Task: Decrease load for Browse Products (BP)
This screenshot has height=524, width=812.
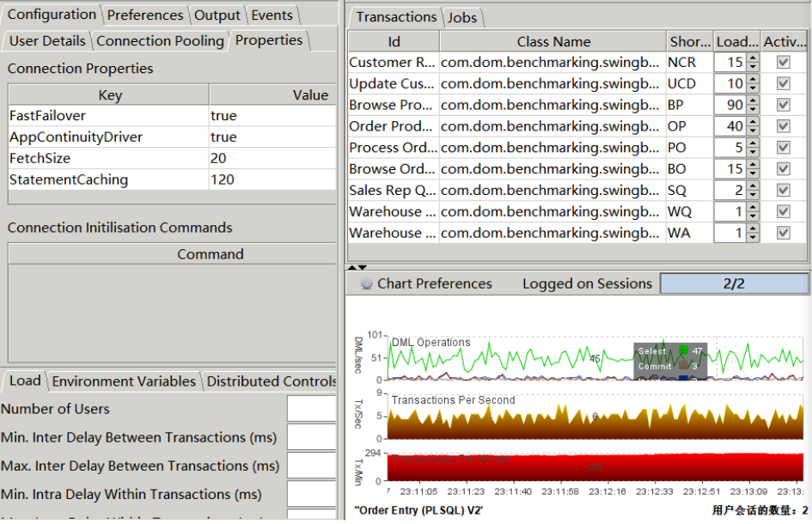Action: 753,109
